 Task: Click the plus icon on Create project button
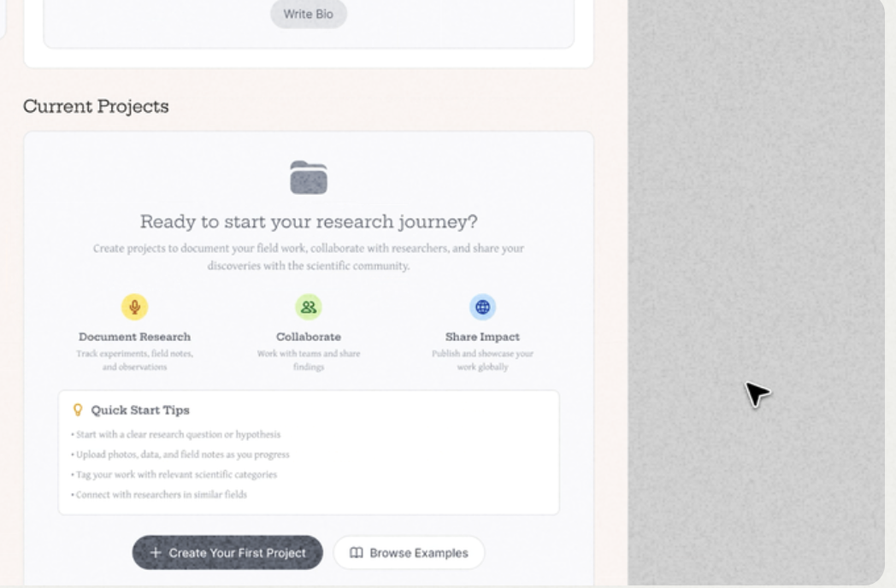tap(156, 553)
